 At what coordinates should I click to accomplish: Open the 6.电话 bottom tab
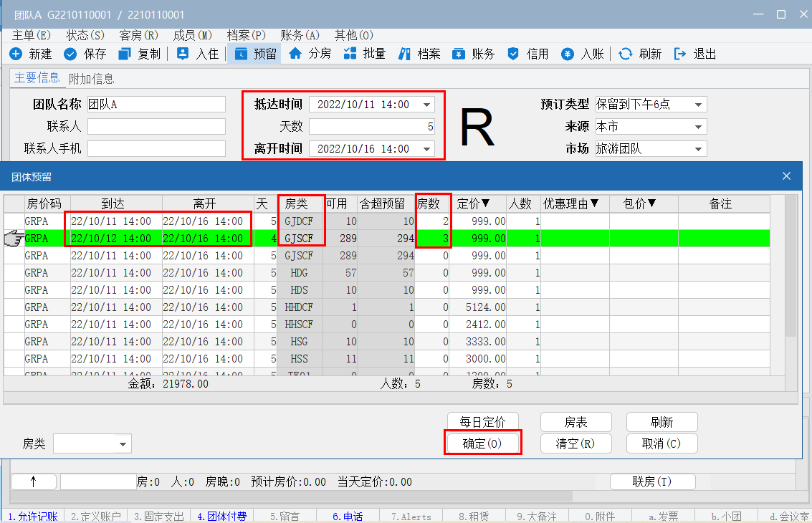tap(348, 517)
